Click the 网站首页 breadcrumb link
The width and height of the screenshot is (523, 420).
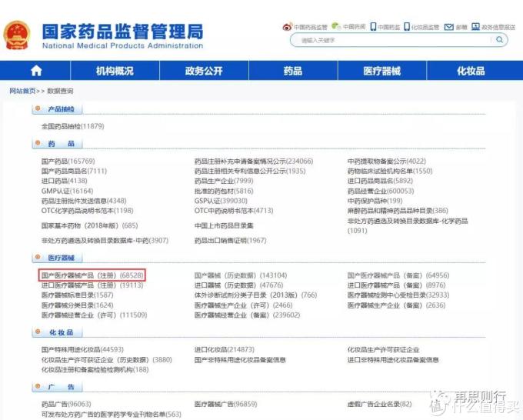coord(22,91)
